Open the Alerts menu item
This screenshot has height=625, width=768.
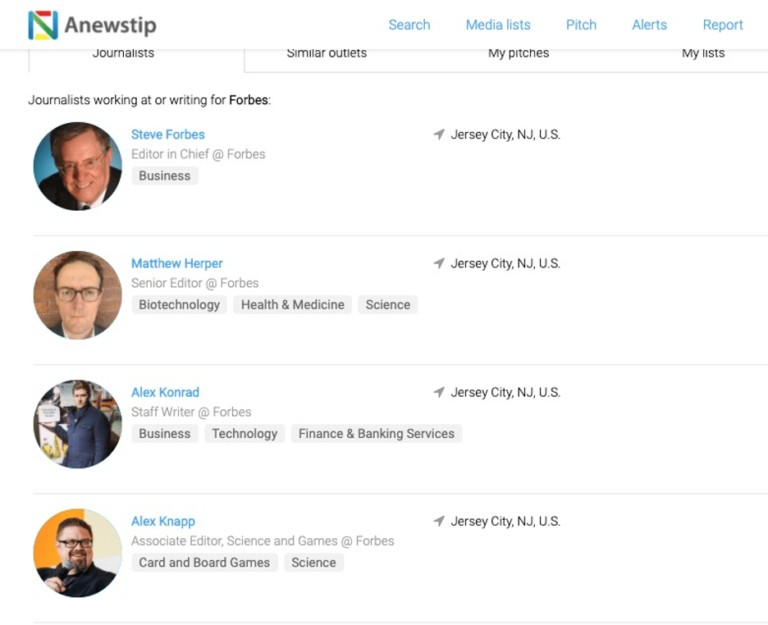649,25
